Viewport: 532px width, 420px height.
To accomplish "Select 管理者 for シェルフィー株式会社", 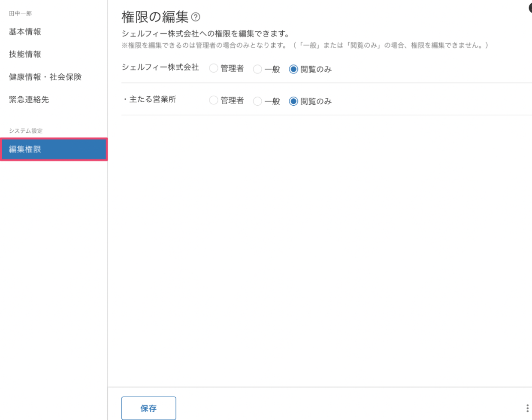I will coord(213,68).
